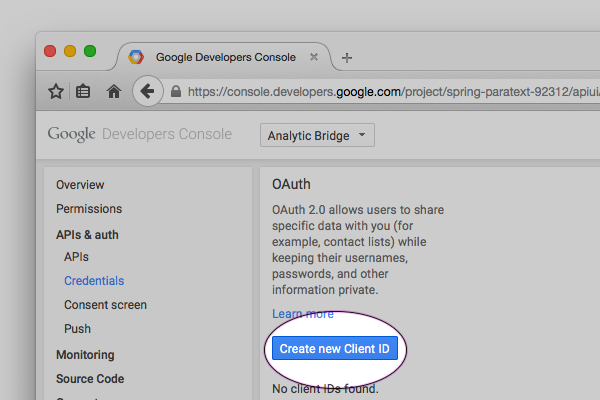Click the OAuth heading text

[291, 184]
